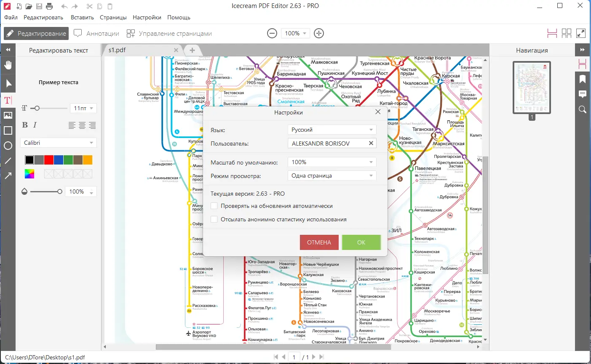Click the Open file folder icon
Image resolution: width=591 pixels, height=364 pixels.
[29, 6]
